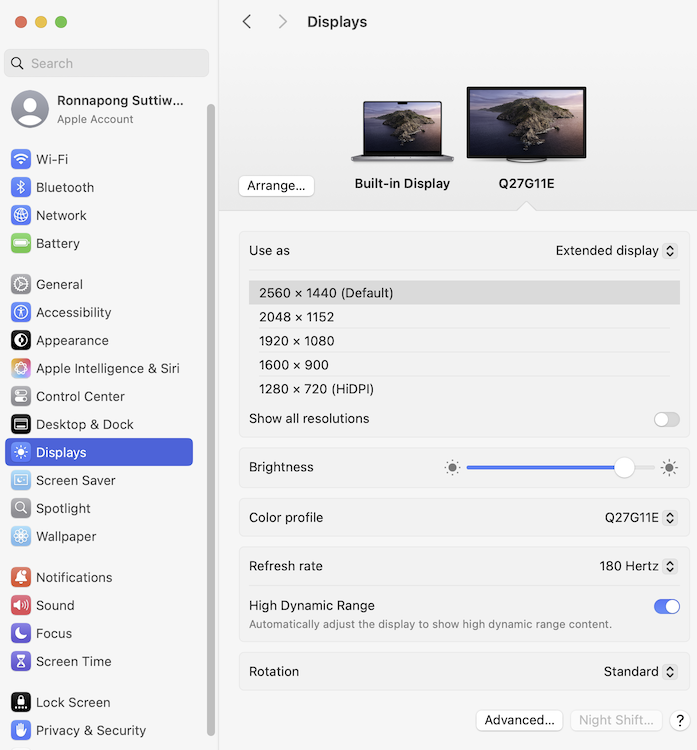697x750 pixels.
Task: Click the Sound speaker icon
Action: (21, 606)
